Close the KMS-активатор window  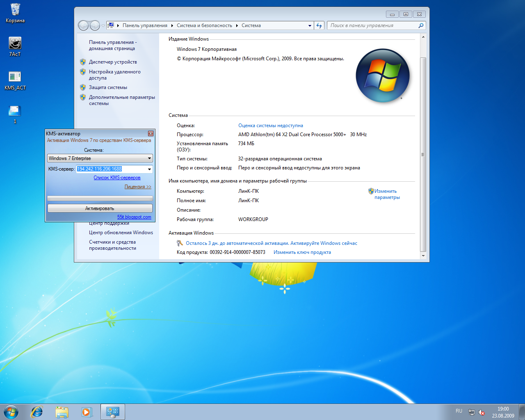151,134
